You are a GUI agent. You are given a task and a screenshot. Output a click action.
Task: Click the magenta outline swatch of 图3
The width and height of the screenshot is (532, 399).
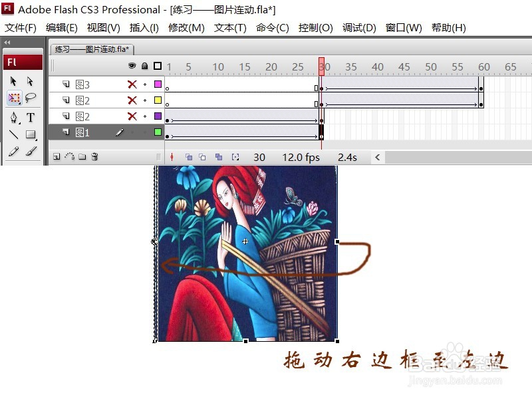[158, 84]
